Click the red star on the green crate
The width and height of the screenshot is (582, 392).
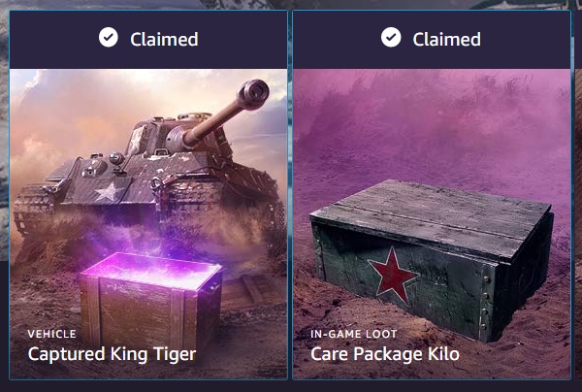[393, 275]
